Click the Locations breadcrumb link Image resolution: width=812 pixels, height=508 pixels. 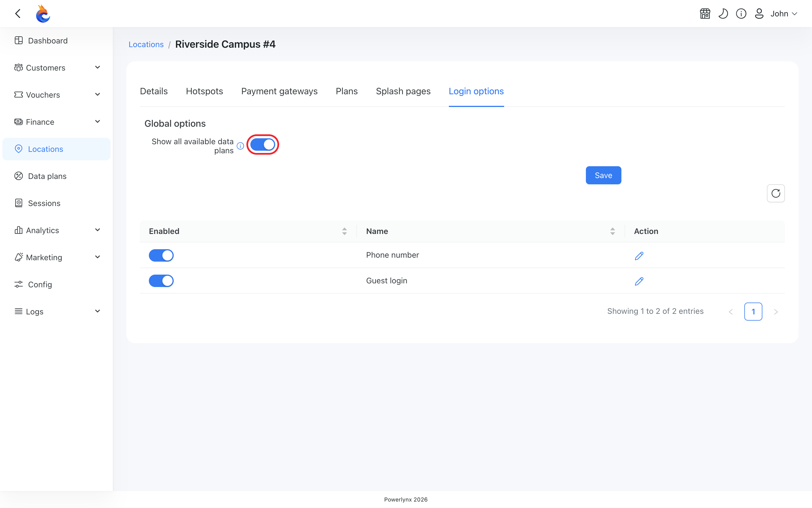[146, 44]
